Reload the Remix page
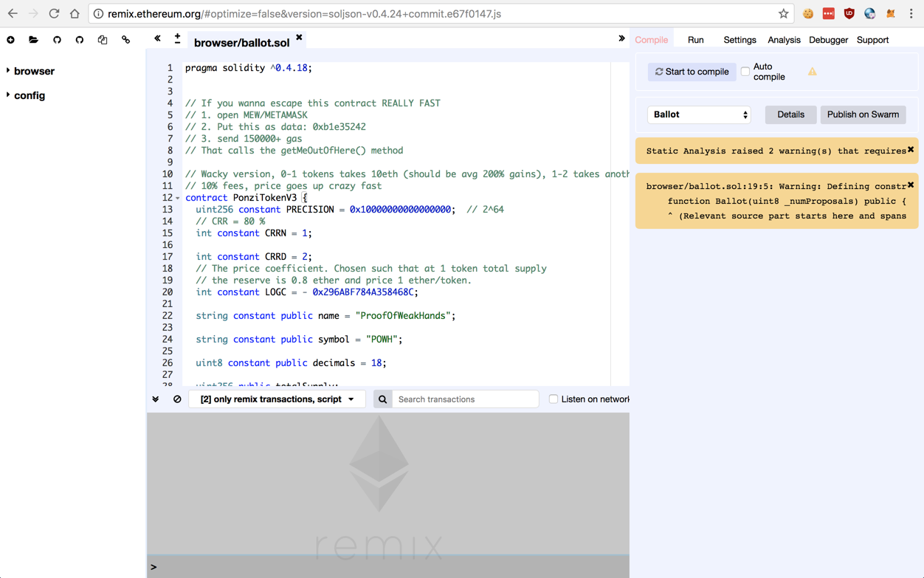Viewport: 924px width, 578px height. click(54, 13)
